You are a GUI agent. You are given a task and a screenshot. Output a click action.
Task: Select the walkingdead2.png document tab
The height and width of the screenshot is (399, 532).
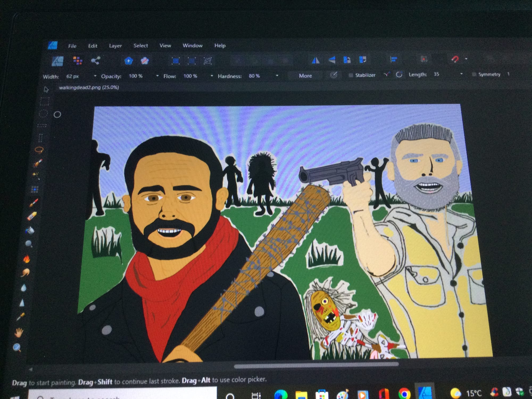(89, 88)
